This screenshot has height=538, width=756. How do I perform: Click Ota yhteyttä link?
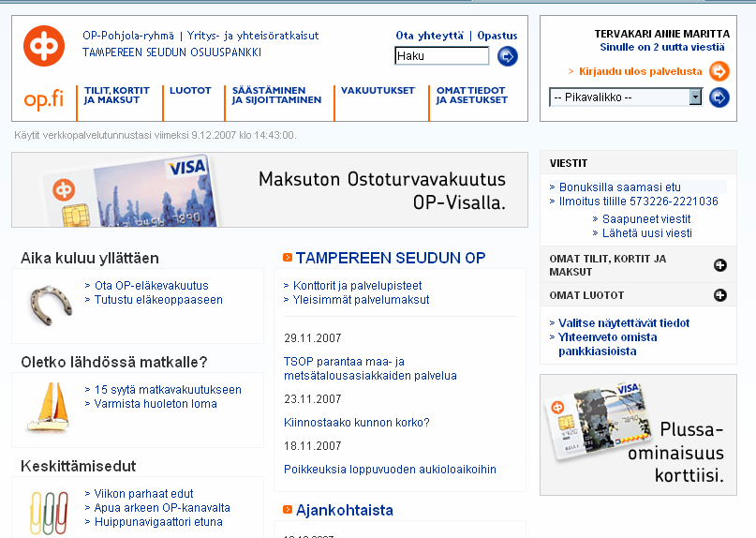[430, 36]
